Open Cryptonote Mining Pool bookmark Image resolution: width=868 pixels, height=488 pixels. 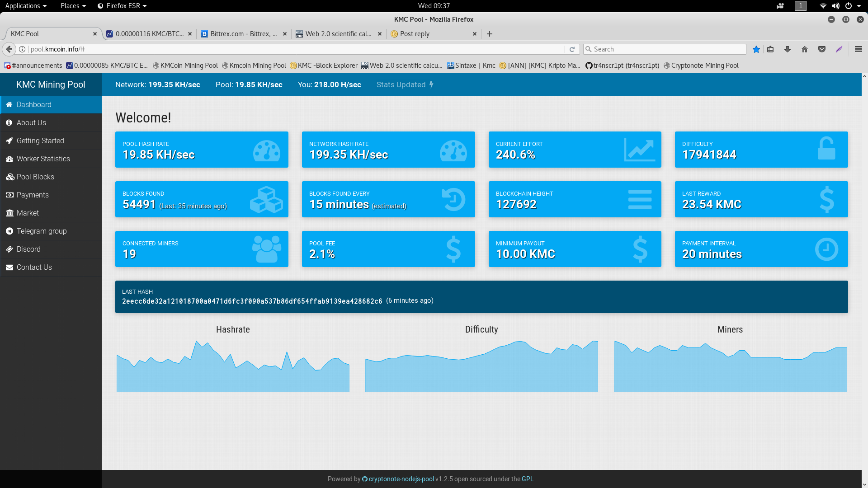[701, 66]
